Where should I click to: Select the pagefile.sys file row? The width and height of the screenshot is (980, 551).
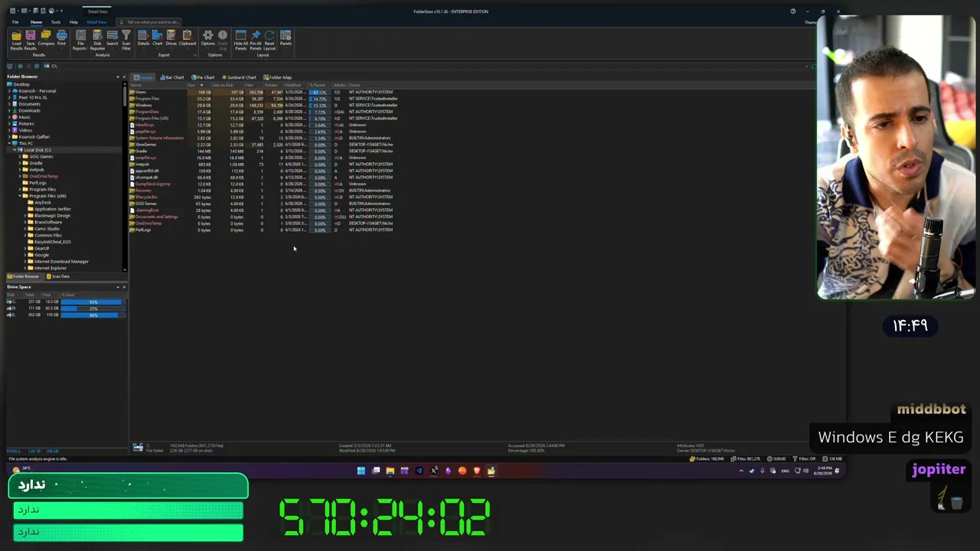(x=263, y=131)
